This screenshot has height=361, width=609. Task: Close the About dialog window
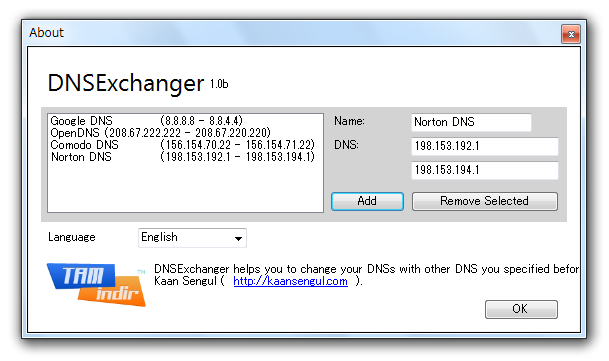point(571,34)
